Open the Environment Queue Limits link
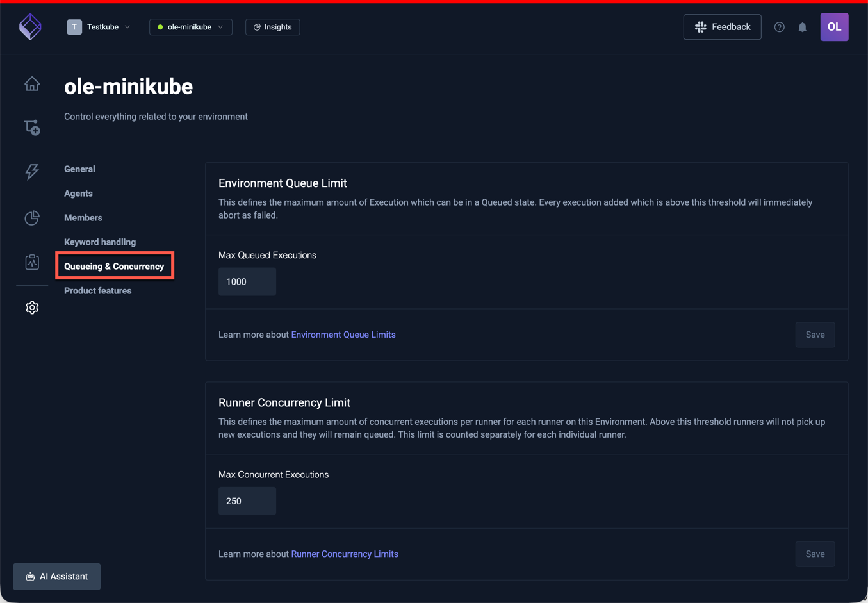 pyautogui.click(x=343, y=335)
